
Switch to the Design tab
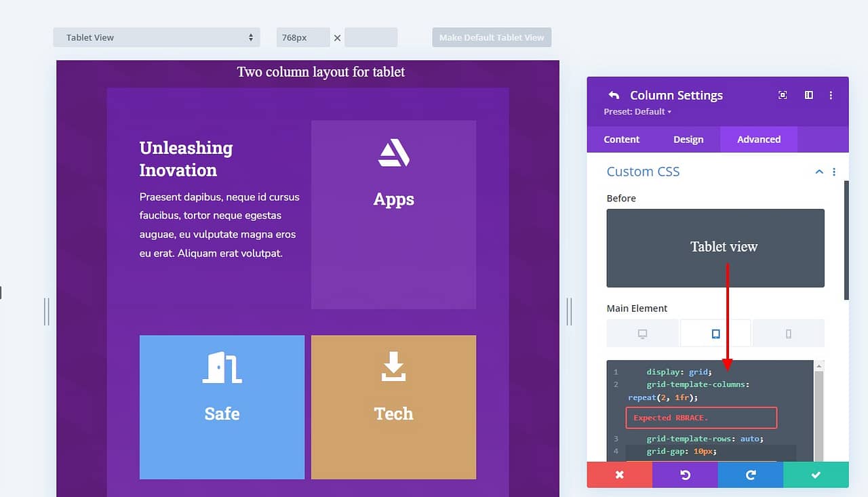[x=688, y=140]
